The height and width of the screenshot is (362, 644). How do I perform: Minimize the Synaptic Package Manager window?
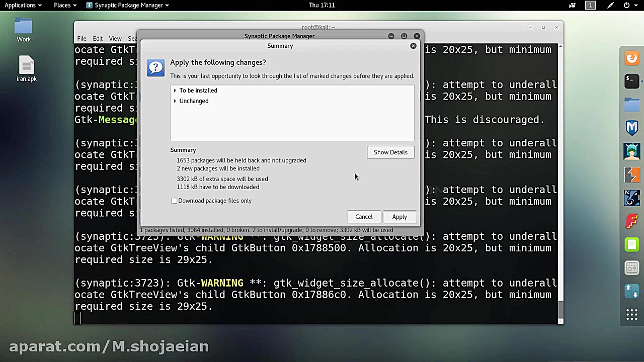[x=391, y=36]
